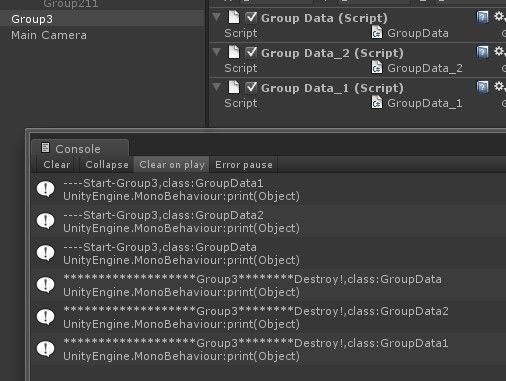Click info icon of Start GroupData2 log
506x381 pixels.
(x=45, y=221)
